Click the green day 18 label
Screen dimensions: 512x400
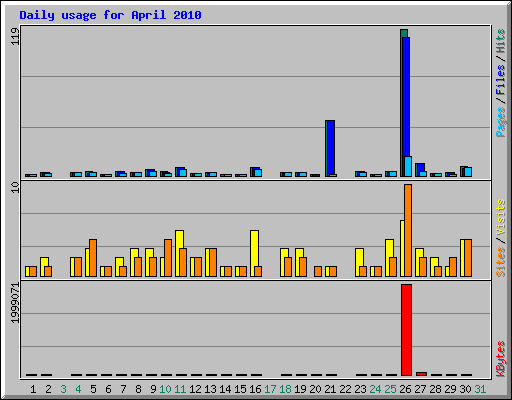(285, 389)
